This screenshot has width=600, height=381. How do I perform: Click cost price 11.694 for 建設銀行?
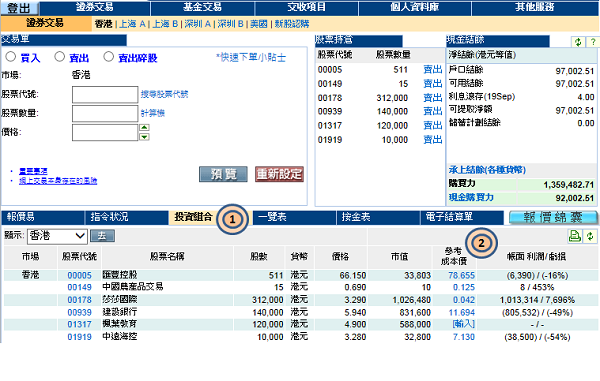point(461,313)
